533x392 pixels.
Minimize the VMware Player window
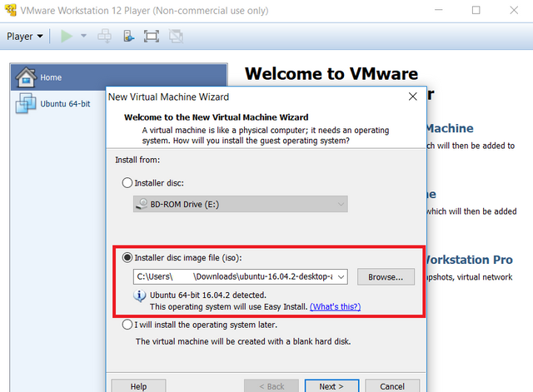coord(439,10)
